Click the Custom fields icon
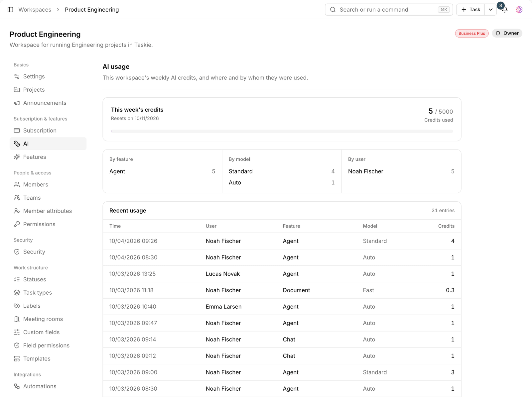This screenshot has width=532, height=397. tap(17, 332)
